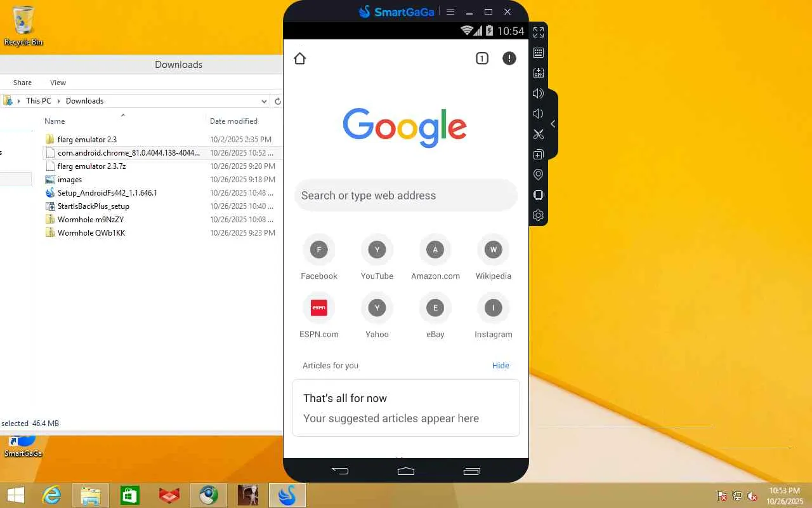
Task: Open the SmartGaGa hamburger menu
Action: point(450,12)
